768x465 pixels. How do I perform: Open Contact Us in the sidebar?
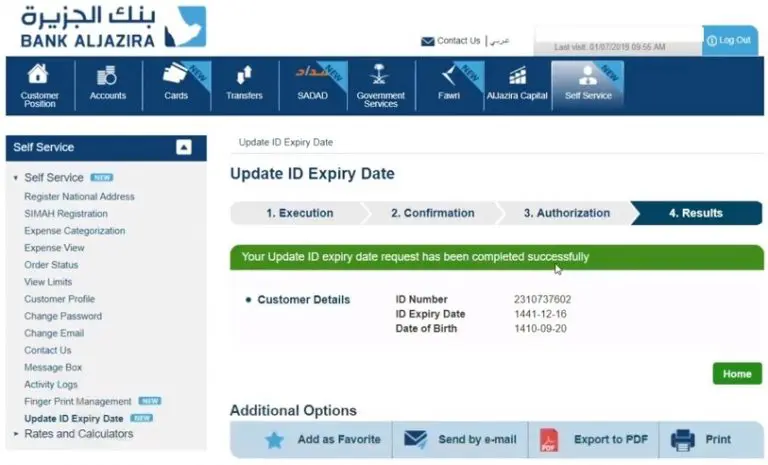point(48,350)
